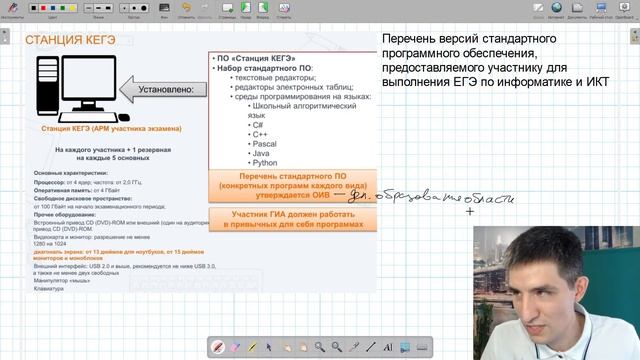640x360 pixels.
Task: Select the thinnest line width
Action: (x=89, y=8)
